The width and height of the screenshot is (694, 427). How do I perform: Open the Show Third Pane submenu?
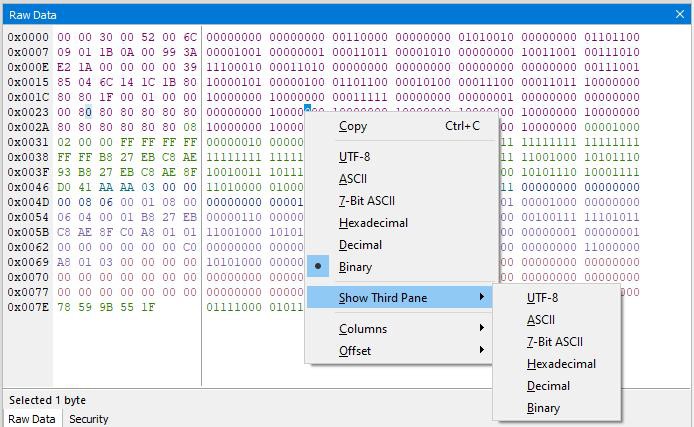pyautogui.click(x=399, y=297)
